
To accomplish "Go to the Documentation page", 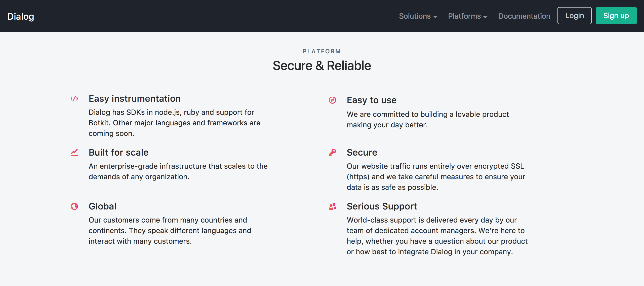I will coord(524,16).
